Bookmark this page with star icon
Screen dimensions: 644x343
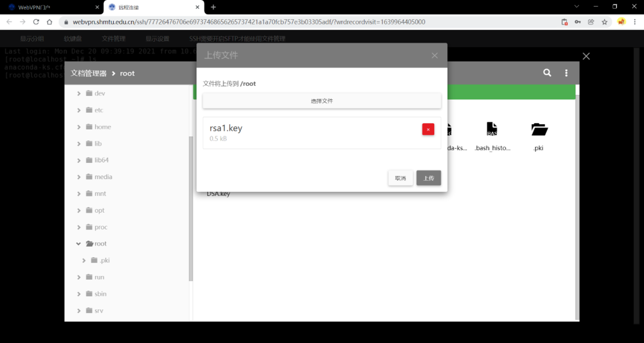click(x=604, y=22)
